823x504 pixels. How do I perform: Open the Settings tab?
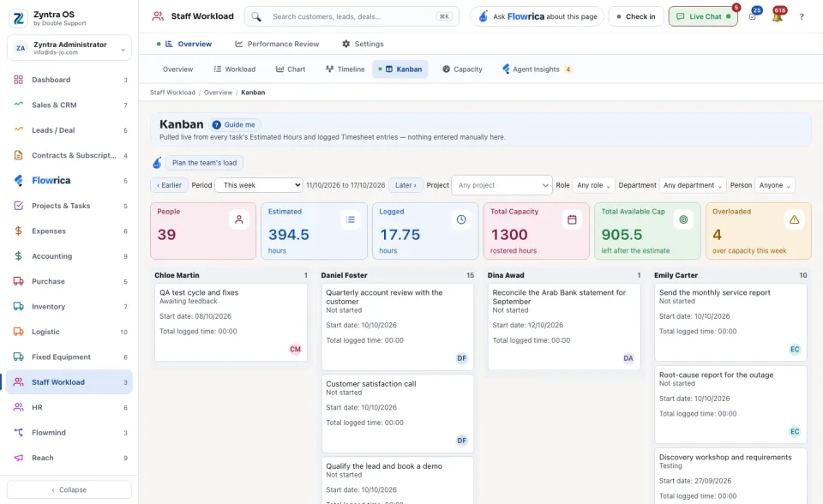pos(363,44)
